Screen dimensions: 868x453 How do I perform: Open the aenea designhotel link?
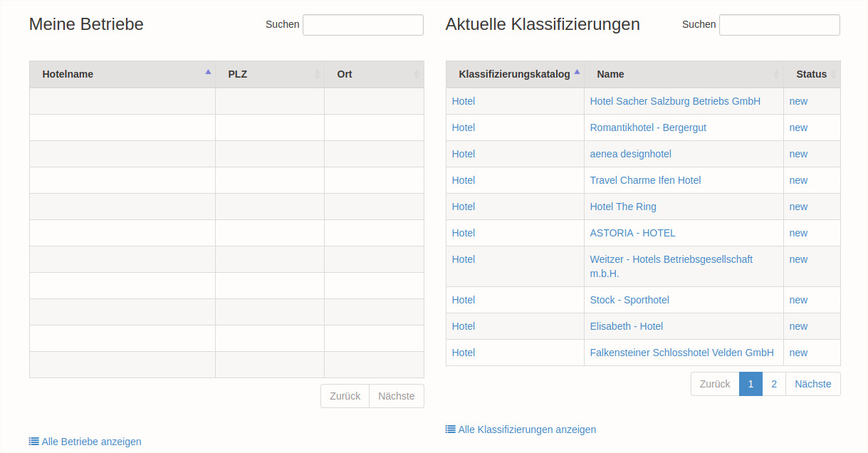630,154
